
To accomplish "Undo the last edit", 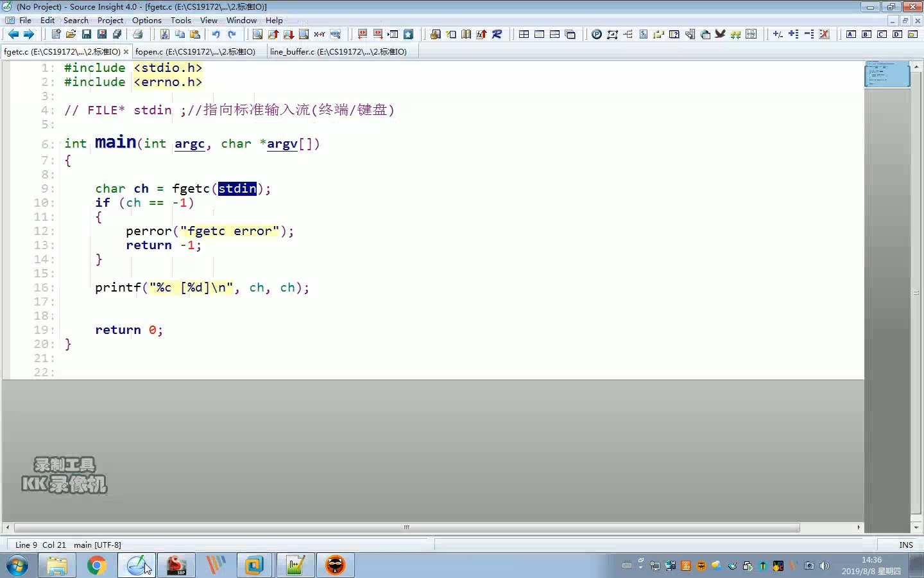I will (216, 35).
